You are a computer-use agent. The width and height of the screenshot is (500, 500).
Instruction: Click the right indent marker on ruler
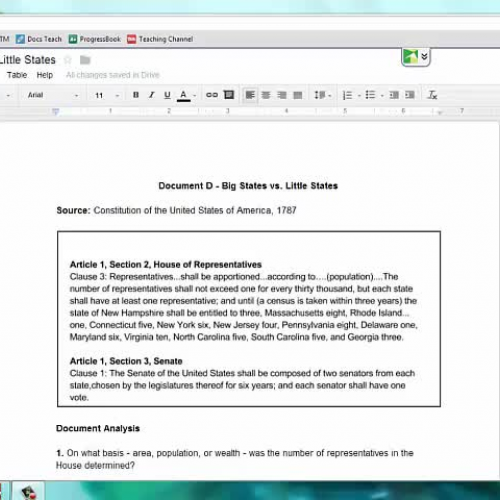[440, 112]
